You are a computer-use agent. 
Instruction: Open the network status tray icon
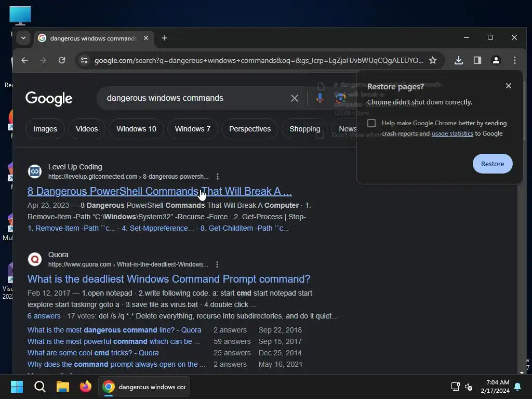pyautogui.click(x=455, y=387)
